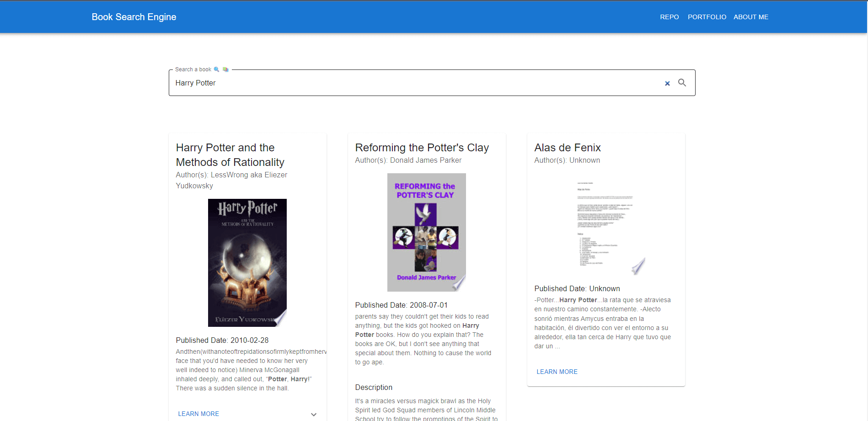Select the text Published Date: Unknown
The image size is (868, 421).
577,288
